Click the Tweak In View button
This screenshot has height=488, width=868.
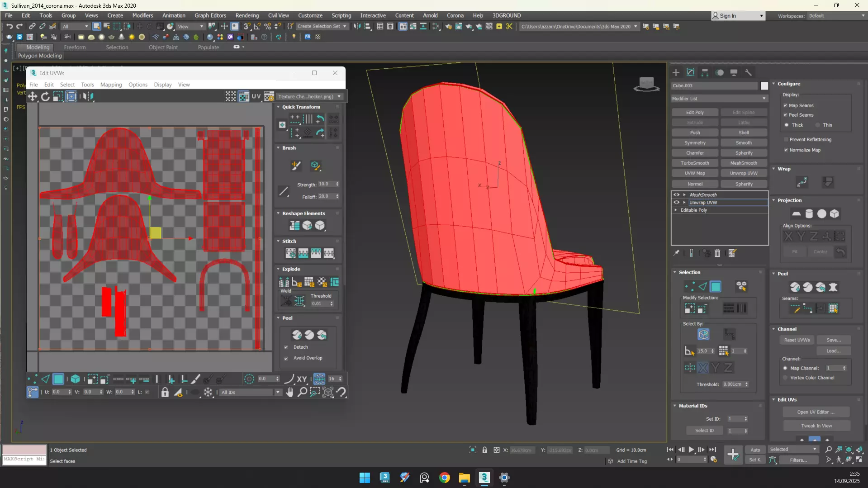click(x=816, y=426)
